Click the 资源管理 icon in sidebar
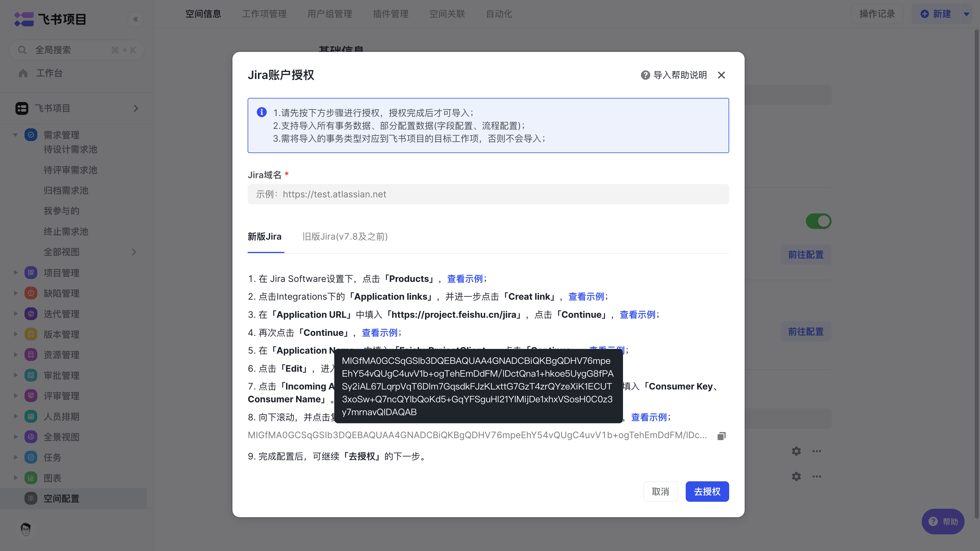980x551 pixels. pos(31,355)
